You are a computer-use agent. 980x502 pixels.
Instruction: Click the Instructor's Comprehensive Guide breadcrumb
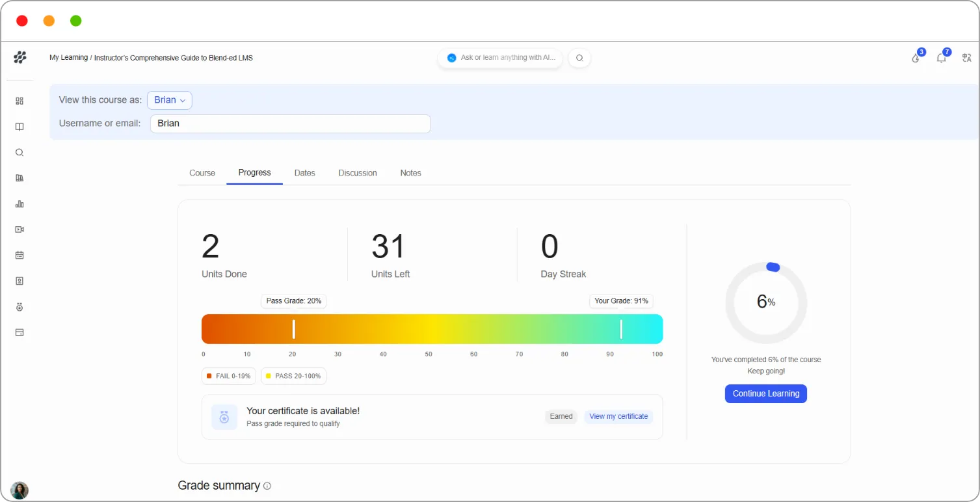[x=174, y=58]
